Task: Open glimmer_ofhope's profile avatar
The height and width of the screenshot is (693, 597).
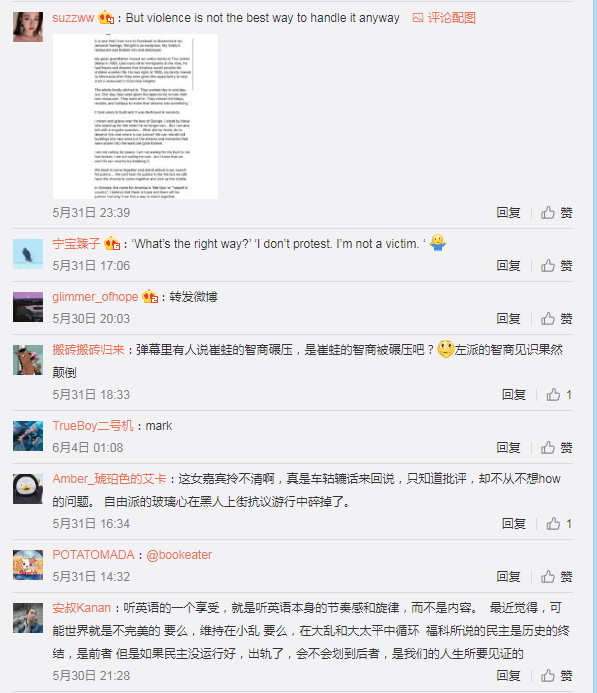Action: (28, 307)
